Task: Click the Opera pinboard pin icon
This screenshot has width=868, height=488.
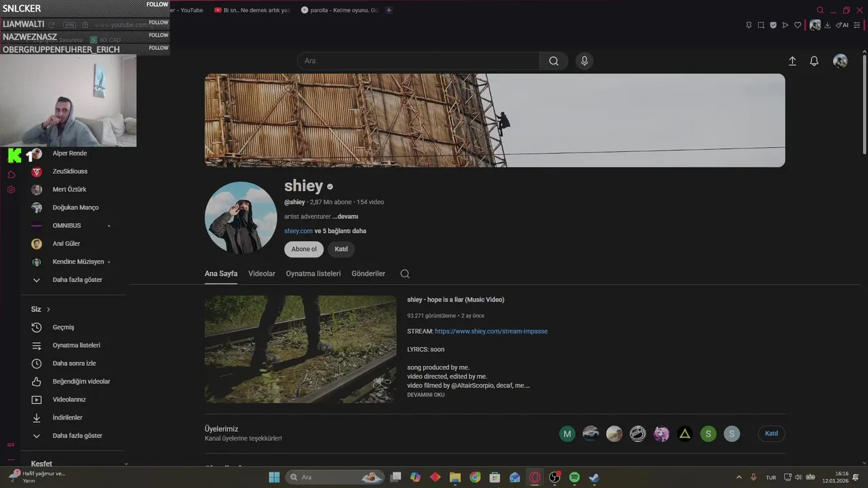Action: [x=749, y=25]
